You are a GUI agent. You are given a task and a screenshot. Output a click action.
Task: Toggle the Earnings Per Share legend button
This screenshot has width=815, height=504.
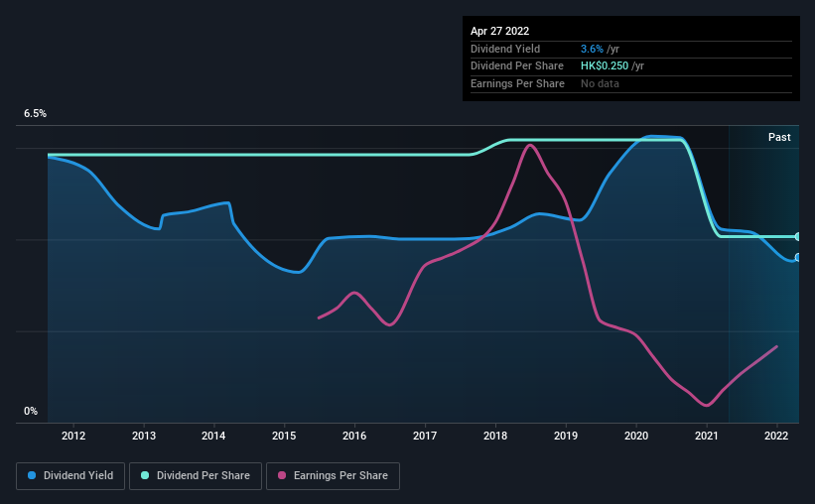pyautogui.click(x=333, y=476)
